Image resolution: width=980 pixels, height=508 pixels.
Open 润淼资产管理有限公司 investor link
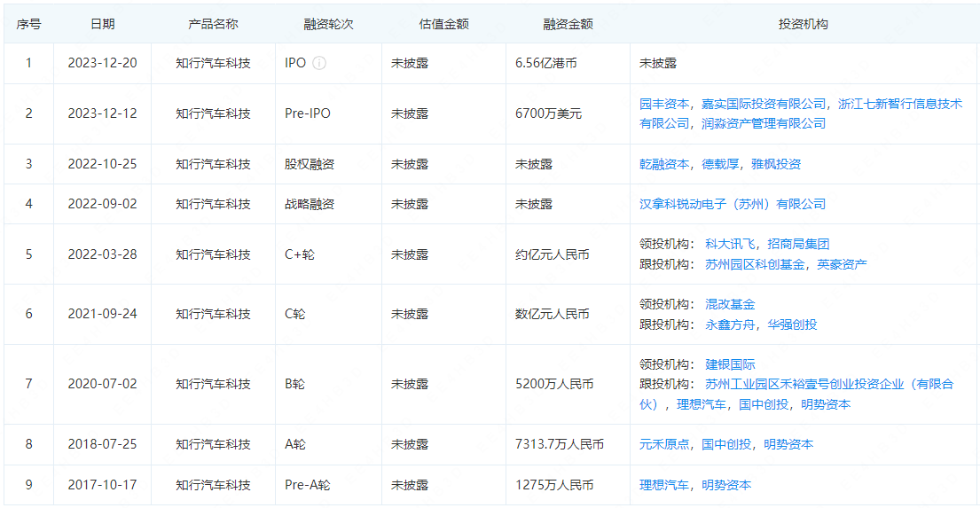[x=763, y=124]
